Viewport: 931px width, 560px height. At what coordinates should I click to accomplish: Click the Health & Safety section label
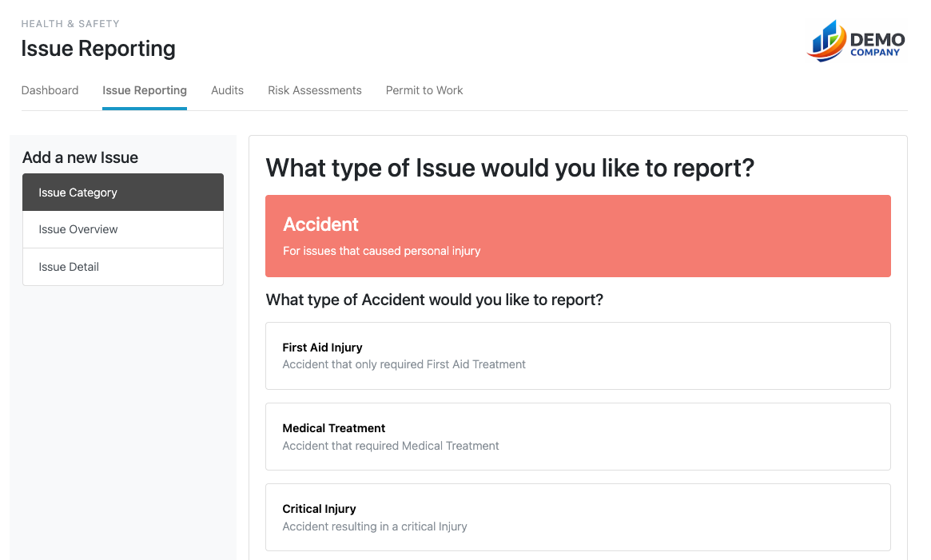tap(70, 24)
